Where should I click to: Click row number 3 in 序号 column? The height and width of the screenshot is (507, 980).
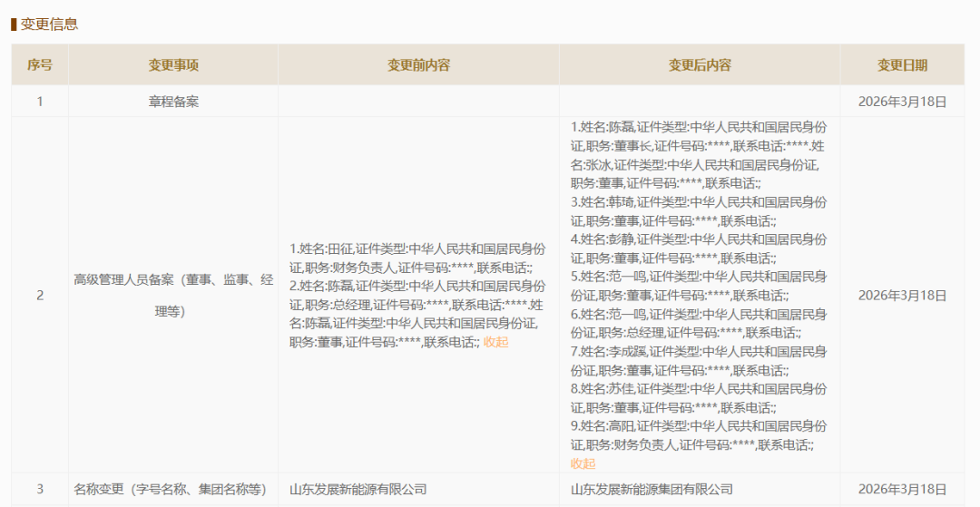39,489
